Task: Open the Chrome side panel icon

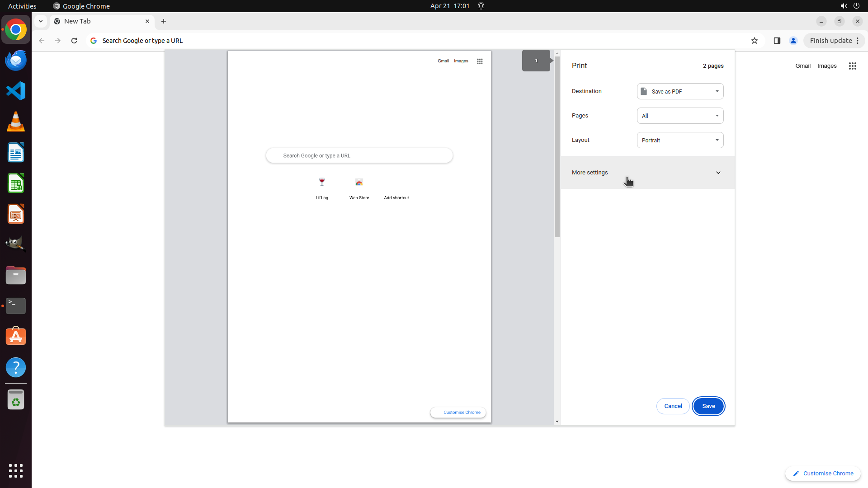Action: tap(777, 41)
